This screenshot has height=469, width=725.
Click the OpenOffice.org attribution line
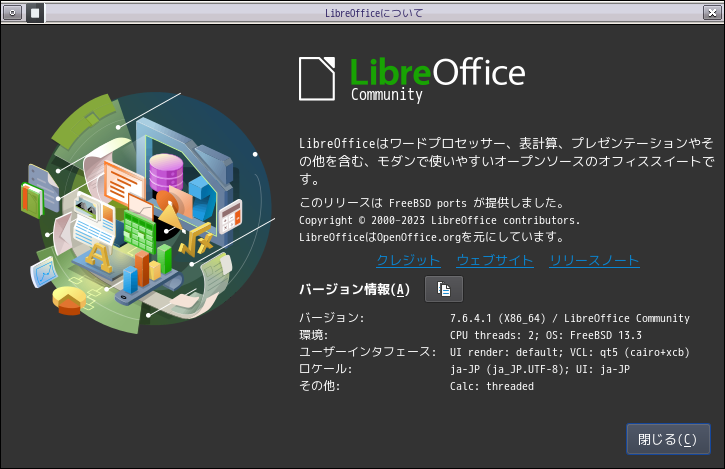click(x=432, y=237)
